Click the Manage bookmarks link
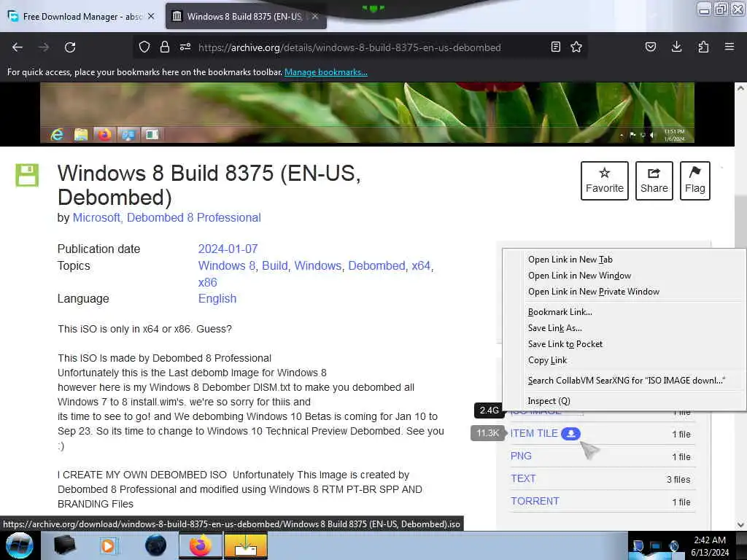Viewport: 747px width, 560px height. coord(326,72)
